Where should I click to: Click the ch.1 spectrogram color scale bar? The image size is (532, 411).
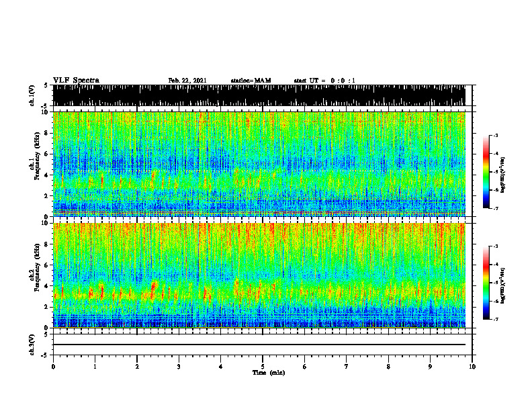pyautogui.click(x=486, y=172)
